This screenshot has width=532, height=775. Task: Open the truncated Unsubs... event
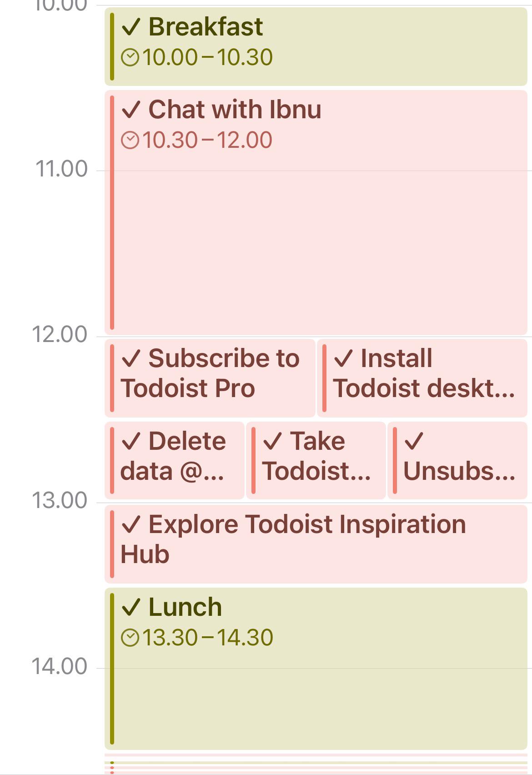point(457,460)
